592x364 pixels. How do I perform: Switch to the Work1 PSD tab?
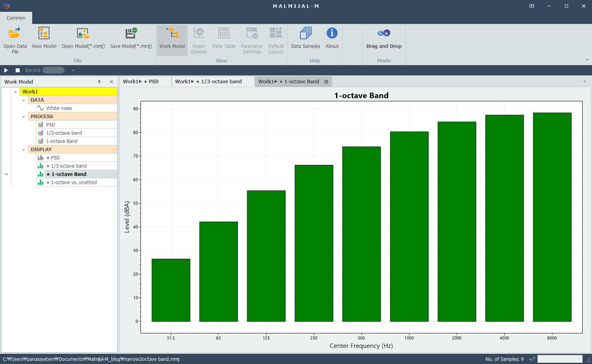pyautogui.click(x=145, y=81)
